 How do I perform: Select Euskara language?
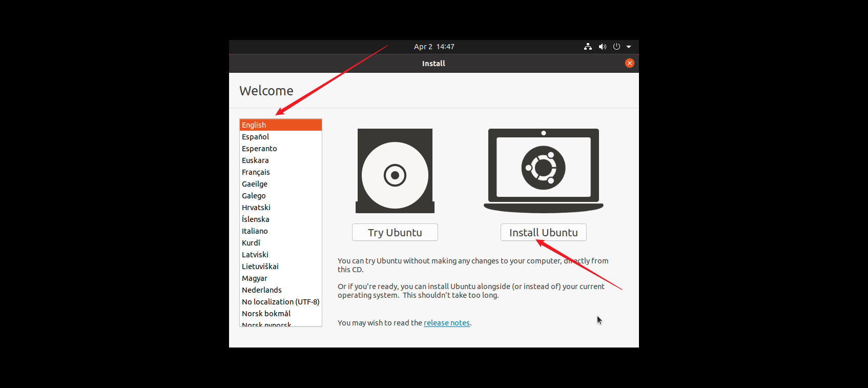pos(281,160)
